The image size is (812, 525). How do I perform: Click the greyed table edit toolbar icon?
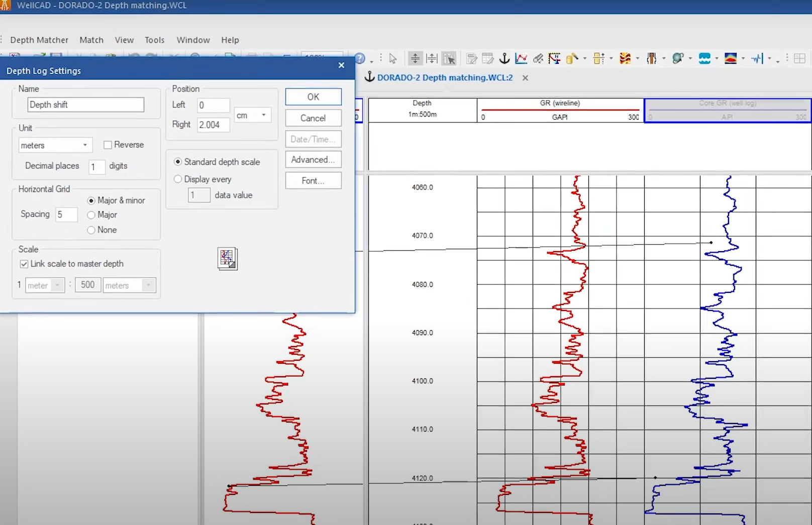(487, 59)
